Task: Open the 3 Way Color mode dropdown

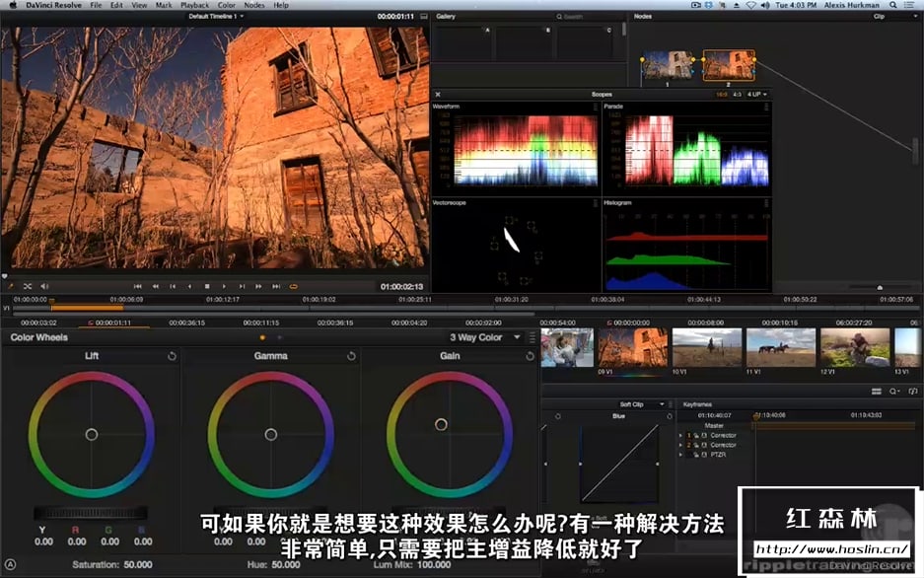Action: coord(485,337)
